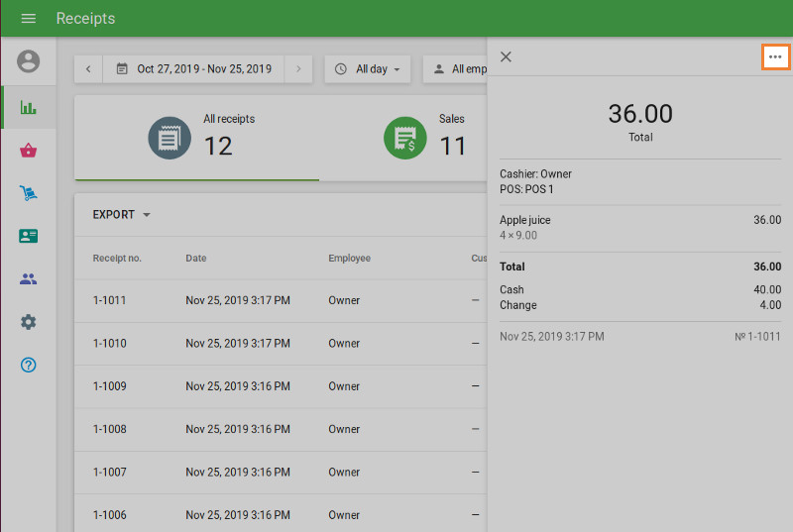Open the date range picker
The height and width of the screenshot is (532, 793).
[x=193, y=69]
